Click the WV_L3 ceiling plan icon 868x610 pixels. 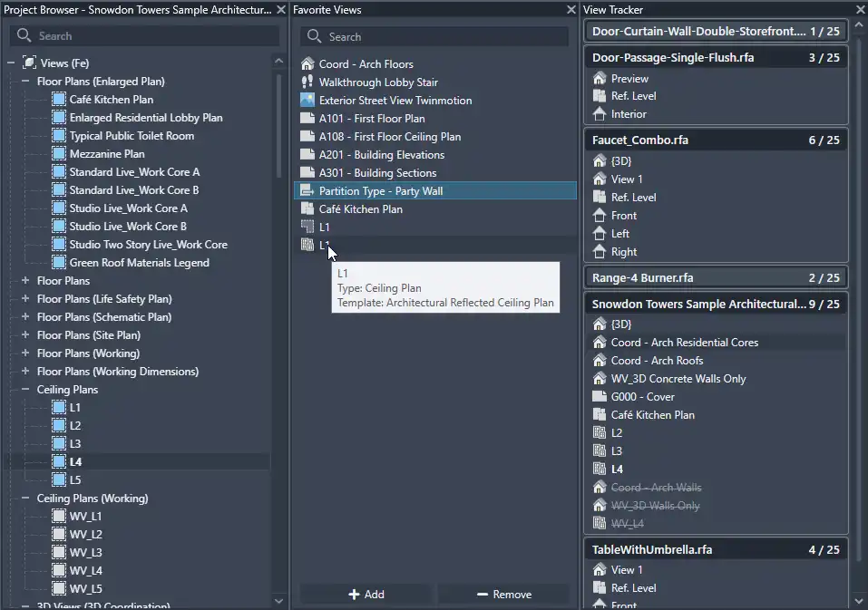[59, 552]
